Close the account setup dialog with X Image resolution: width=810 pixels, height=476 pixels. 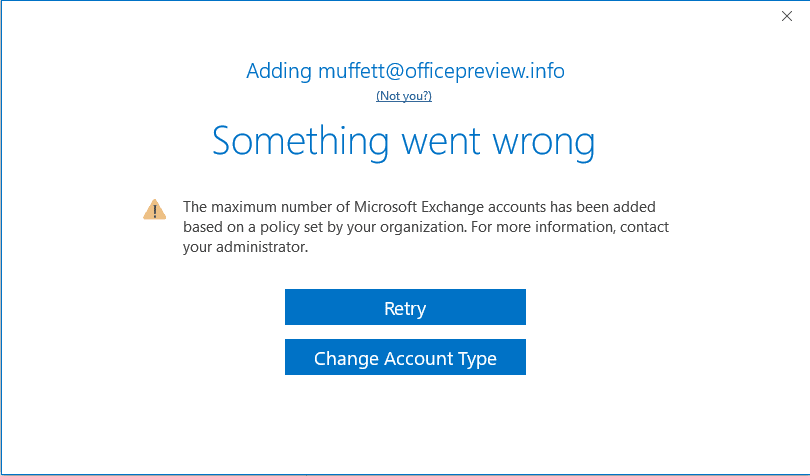(x=787, y=17)
